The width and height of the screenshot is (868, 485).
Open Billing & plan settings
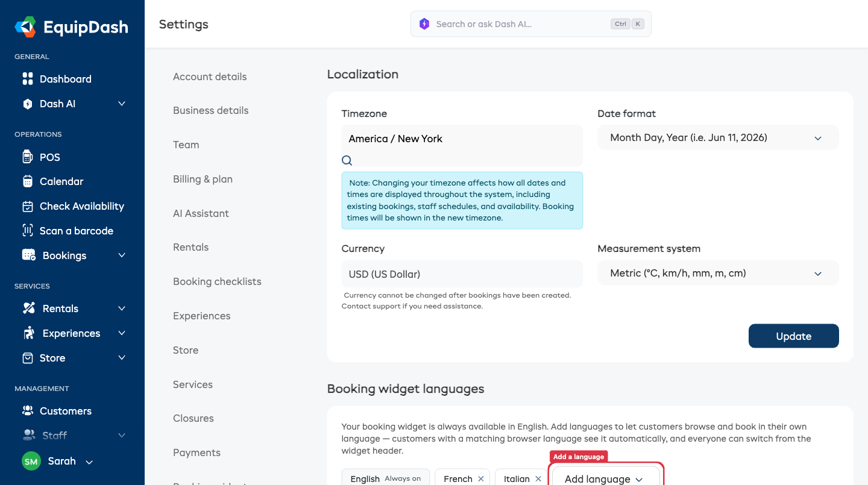pos(203,179)
